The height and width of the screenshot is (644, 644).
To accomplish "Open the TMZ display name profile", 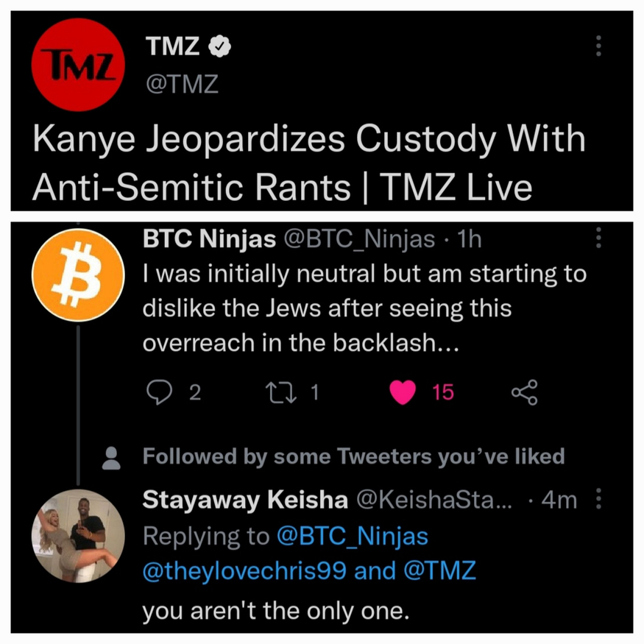I will pyautogui.click(x=174, y=47).
